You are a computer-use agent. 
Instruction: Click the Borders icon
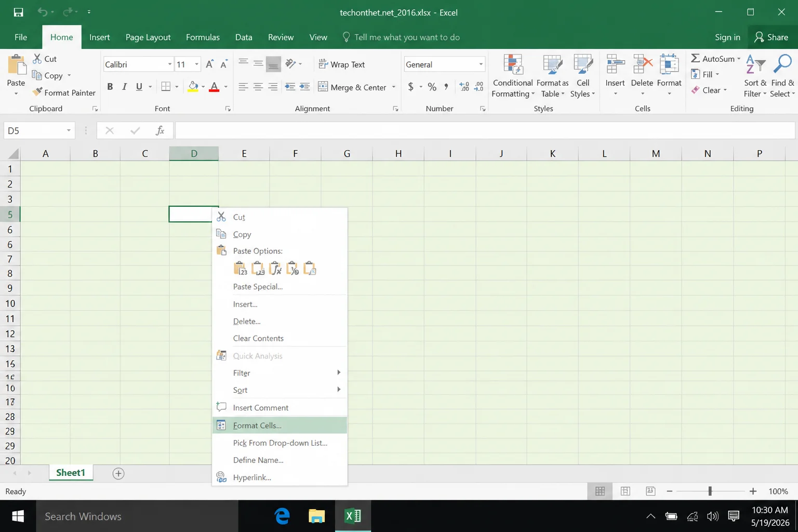166,87
